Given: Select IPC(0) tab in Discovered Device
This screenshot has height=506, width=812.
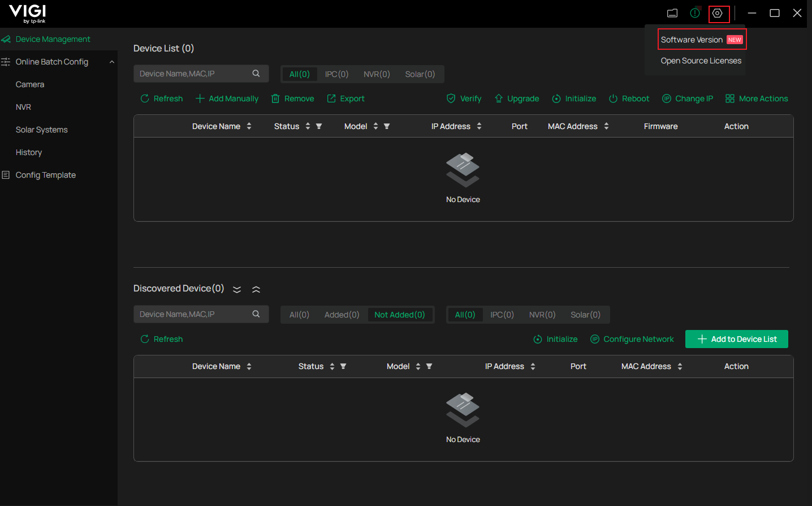Looking at the screenshot, I should click(x=502, y=315).
